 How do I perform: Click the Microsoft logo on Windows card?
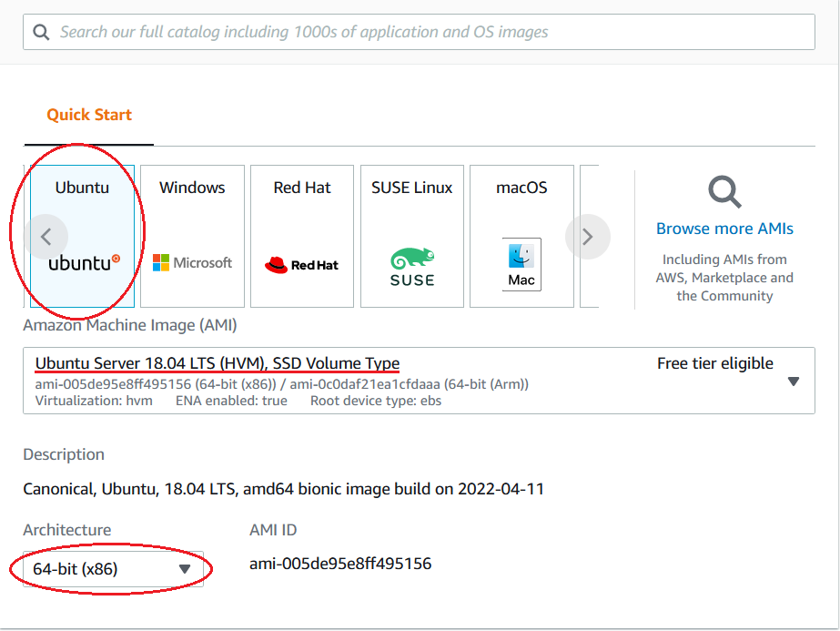click(192, 263)
